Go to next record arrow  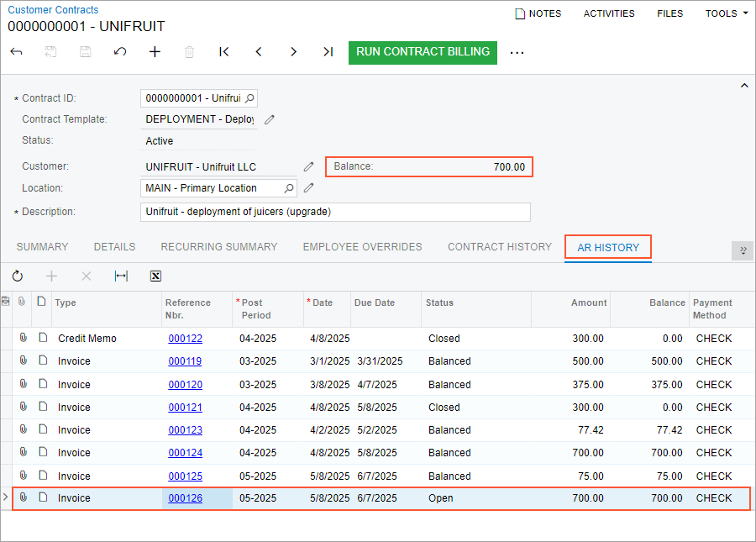click(x=293, y=52)
